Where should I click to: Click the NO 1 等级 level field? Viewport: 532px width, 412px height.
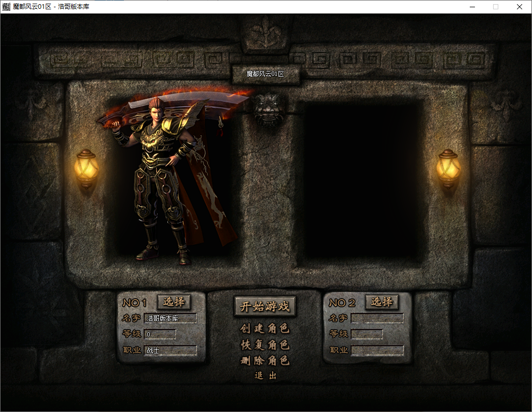(160, 334)
